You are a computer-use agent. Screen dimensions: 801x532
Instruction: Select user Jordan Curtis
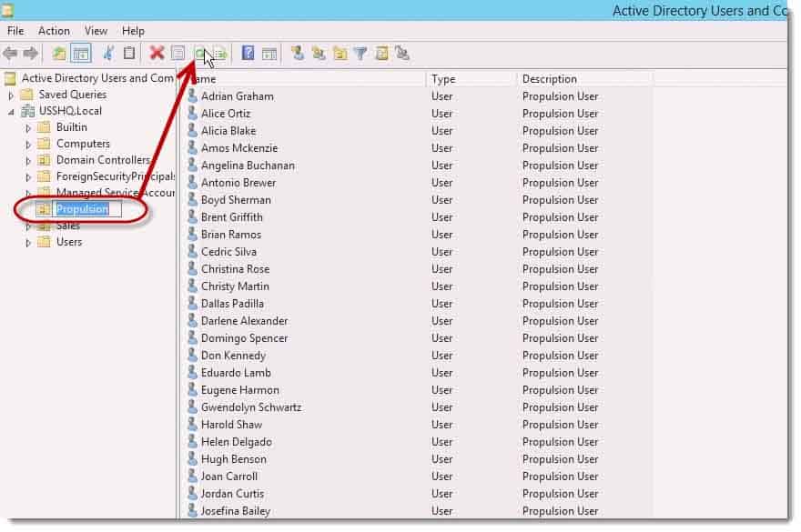pos(232,494)
